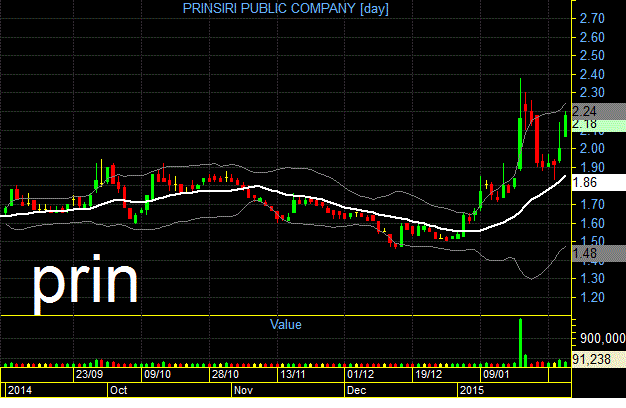
Task: Click the Nov month label
Action: pos(243,390)
